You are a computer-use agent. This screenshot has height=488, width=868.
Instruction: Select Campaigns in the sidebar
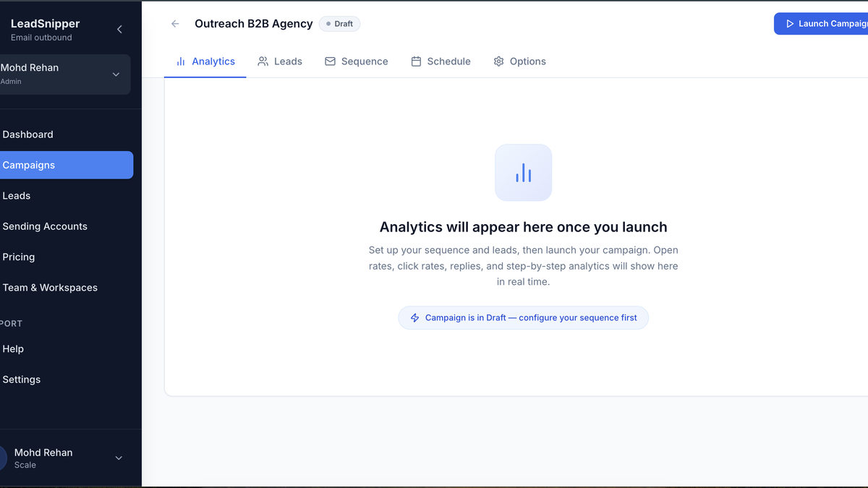(65, 165)
